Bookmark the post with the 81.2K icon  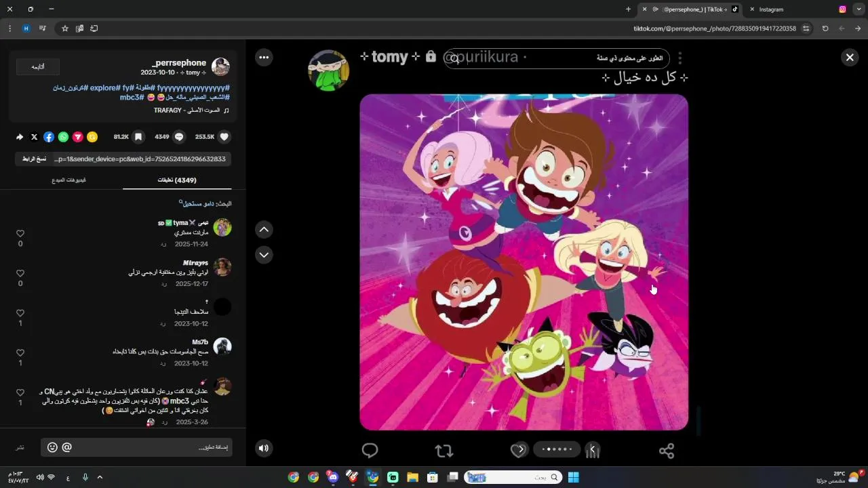[138, 137]
